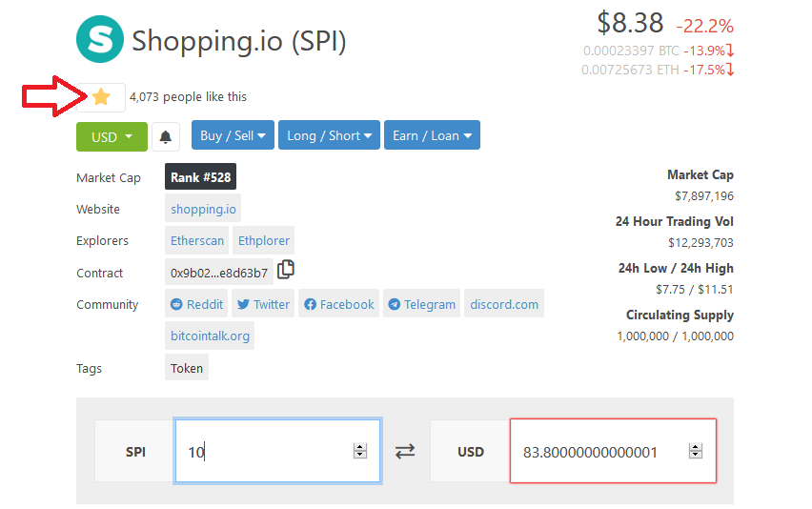Click the 0.00725673 ETH price text
The image size is (812, 509).
click(630, 70)
